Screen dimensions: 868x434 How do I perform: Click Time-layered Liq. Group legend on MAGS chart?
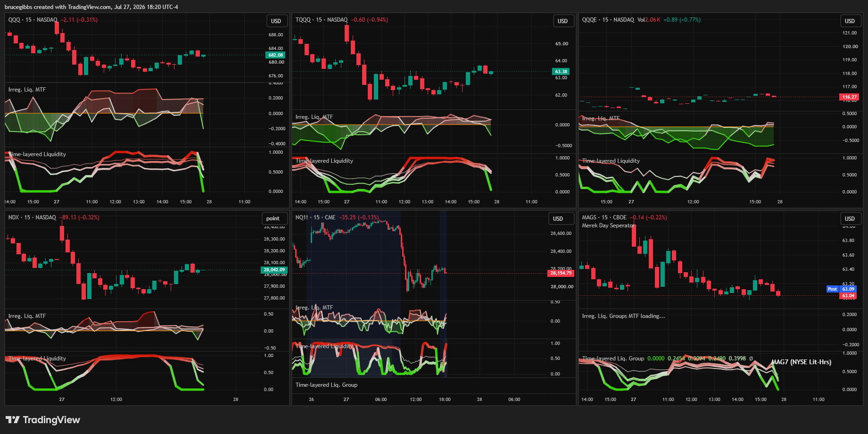tap(613, 359)
